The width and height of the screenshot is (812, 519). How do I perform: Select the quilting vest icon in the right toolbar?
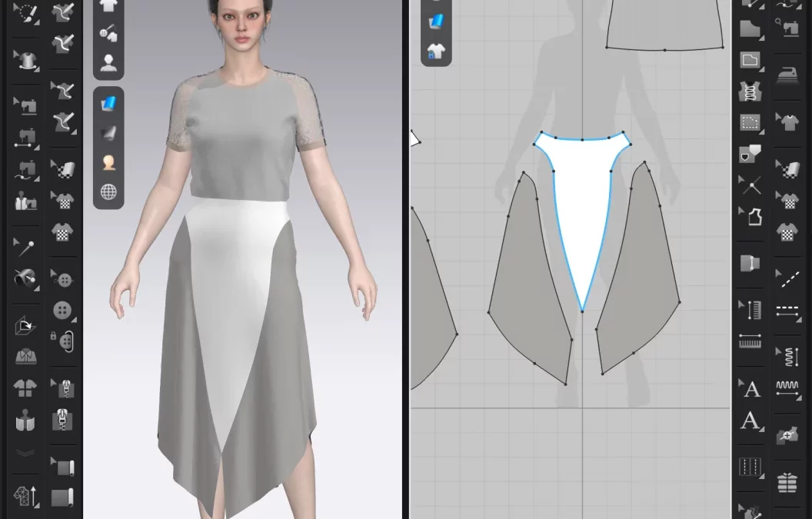coord(750,91)
